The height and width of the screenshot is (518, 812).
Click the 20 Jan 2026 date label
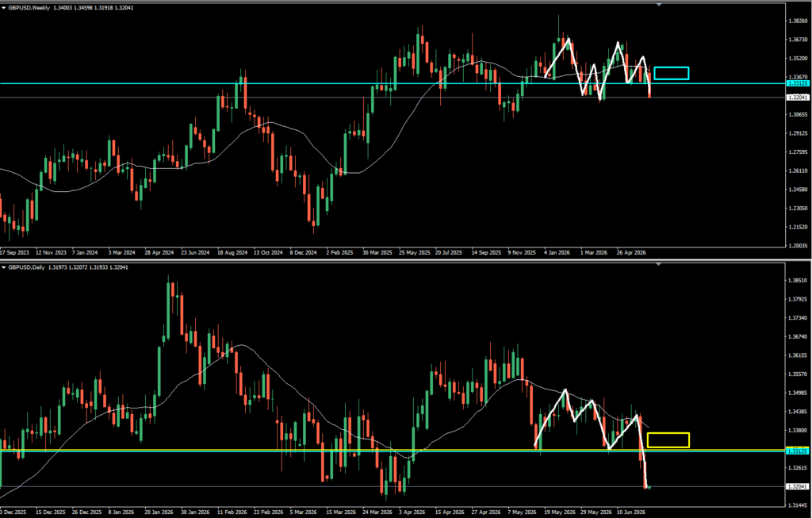coord(159,512)
